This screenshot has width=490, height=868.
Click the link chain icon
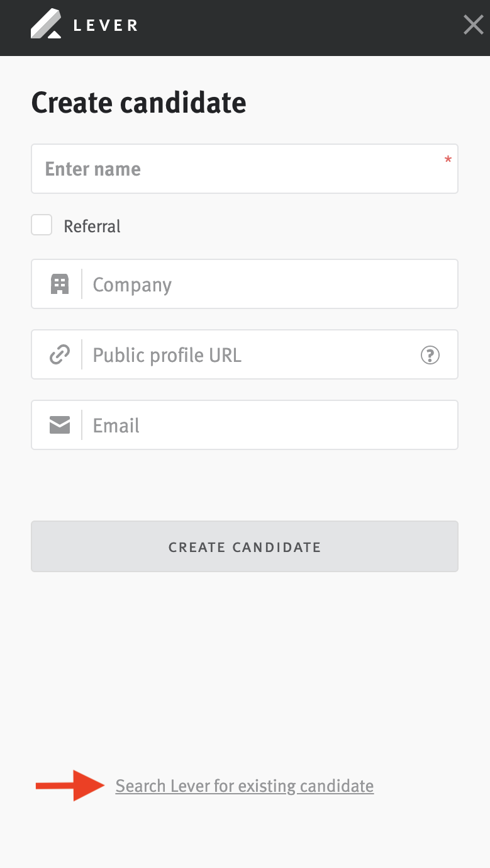pos(59,354)
